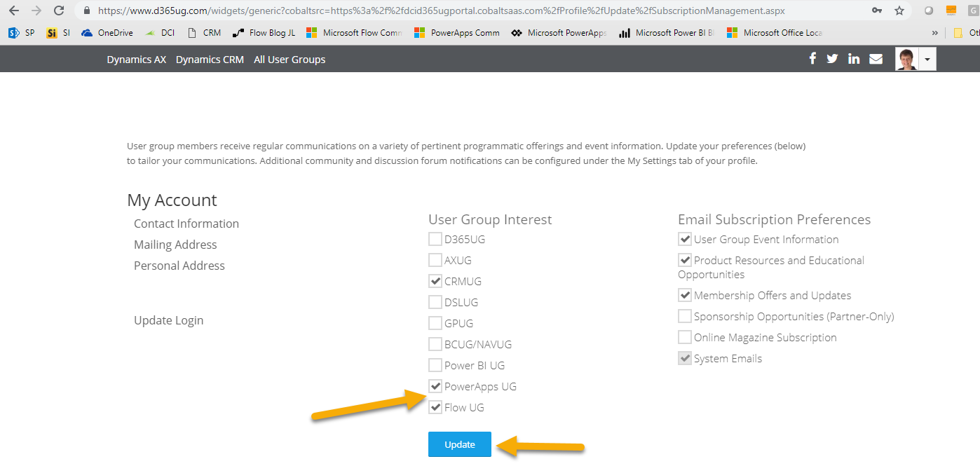Check the D365UG checkbox
Image resolution: width=980 pixels, height=473 pixels.
[435, 239]
